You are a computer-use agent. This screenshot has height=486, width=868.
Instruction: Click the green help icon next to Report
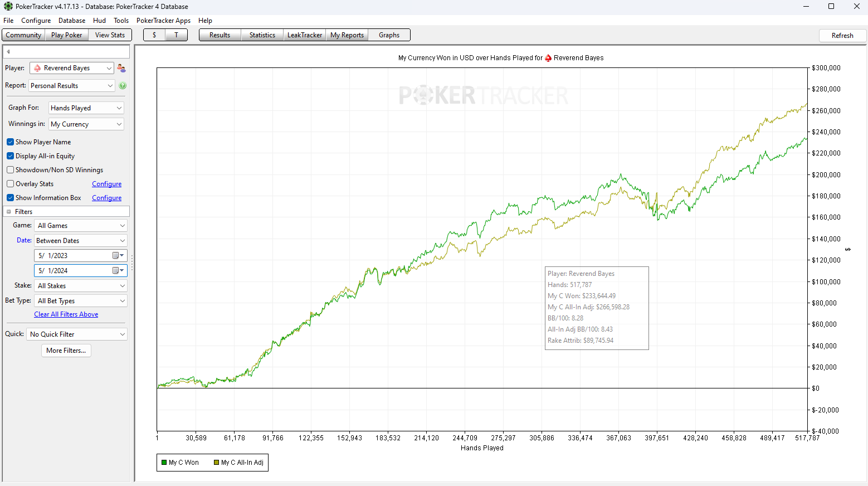point(123,86)
